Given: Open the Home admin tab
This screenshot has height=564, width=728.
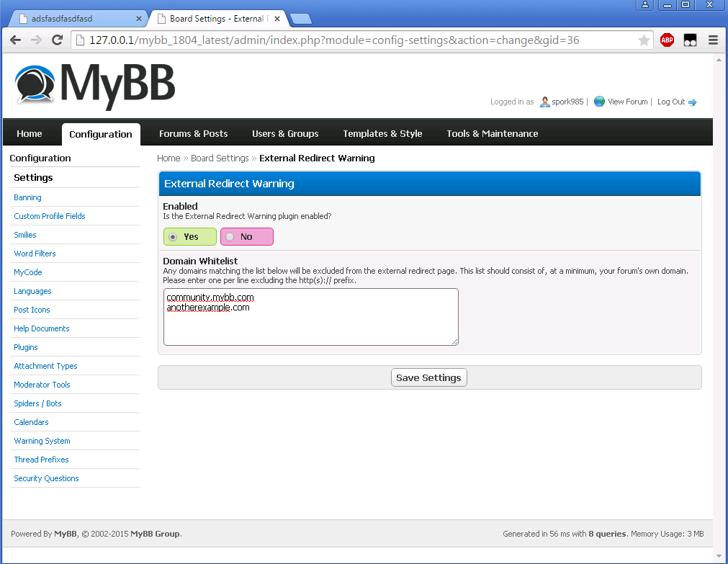Looking at the screenshot, I should coord(30,134).
